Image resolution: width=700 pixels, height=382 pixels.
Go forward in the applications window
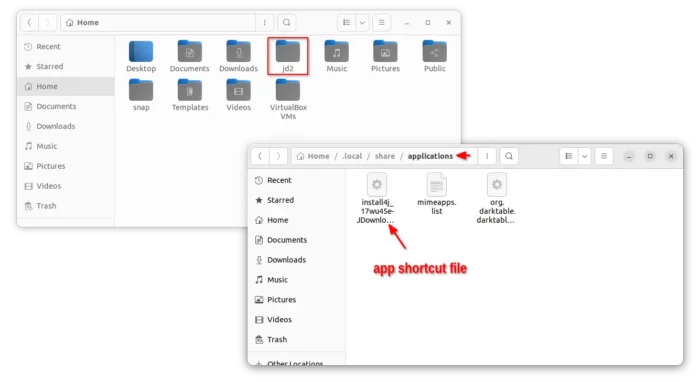click(278, 156)
